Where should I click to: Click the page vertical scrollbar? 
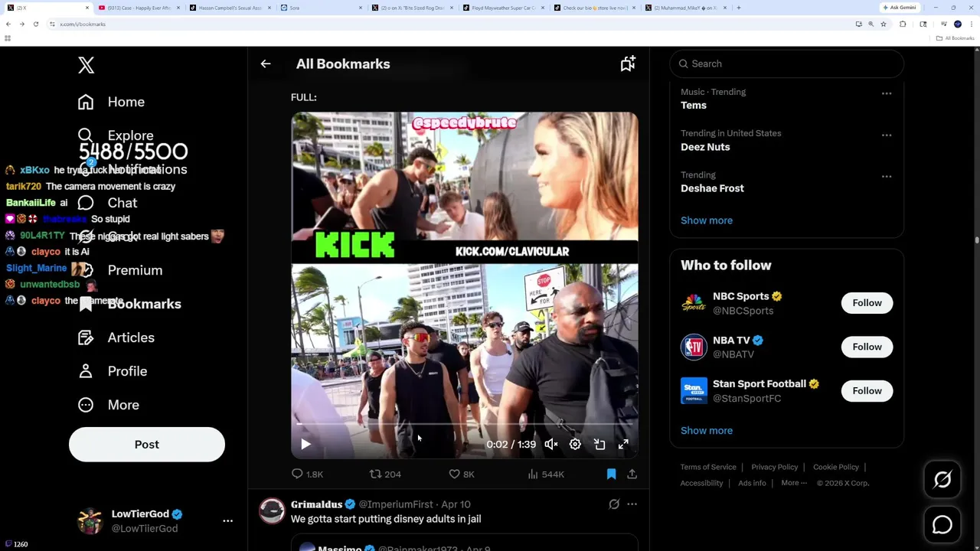(976, 240)
